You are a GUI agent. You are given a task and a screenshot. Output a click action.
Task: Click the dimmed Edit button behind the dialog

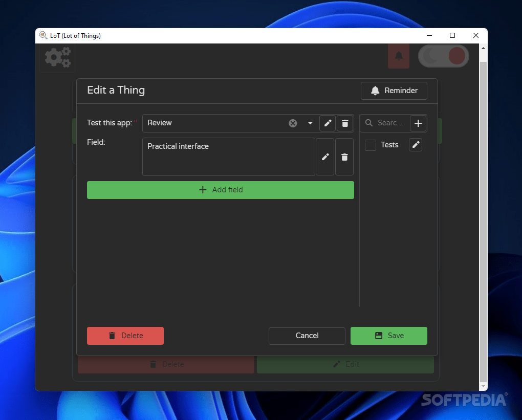[x=345, y=364]
